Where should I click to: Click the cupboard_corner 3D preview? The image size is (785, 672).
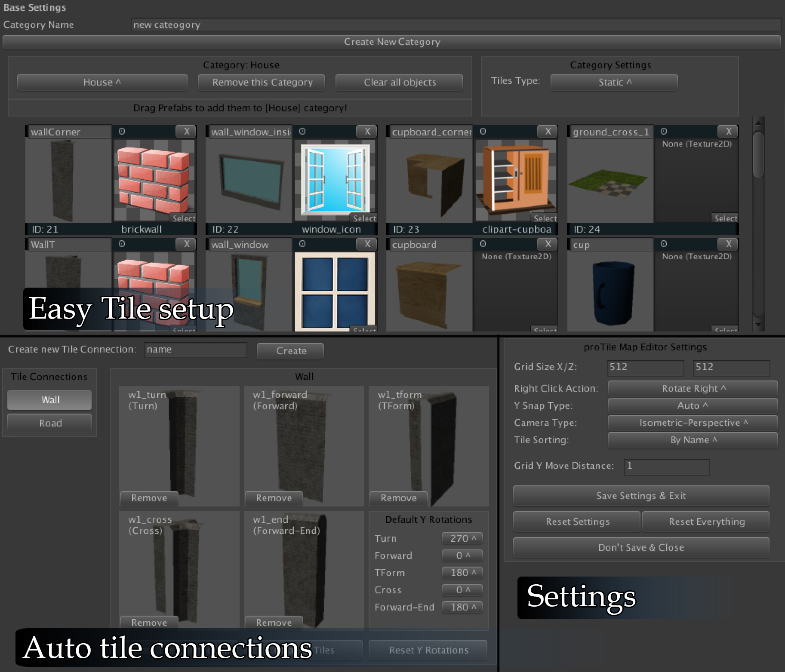(430, 181)
